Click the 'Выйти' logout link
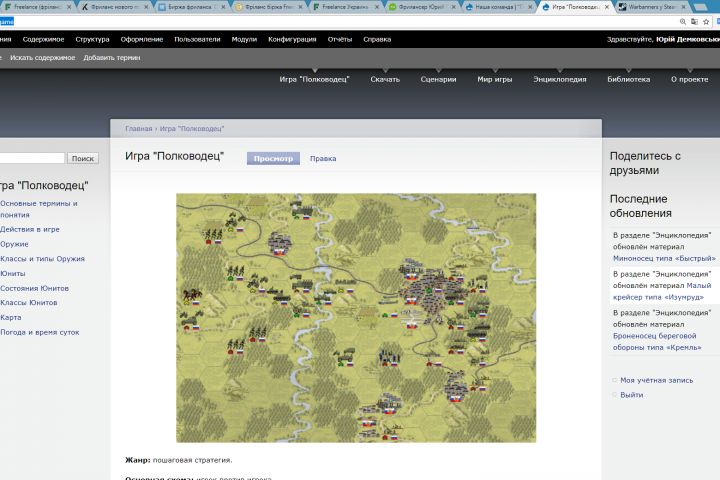This screenshot has width=720, height=480. (x=631, y=395)
